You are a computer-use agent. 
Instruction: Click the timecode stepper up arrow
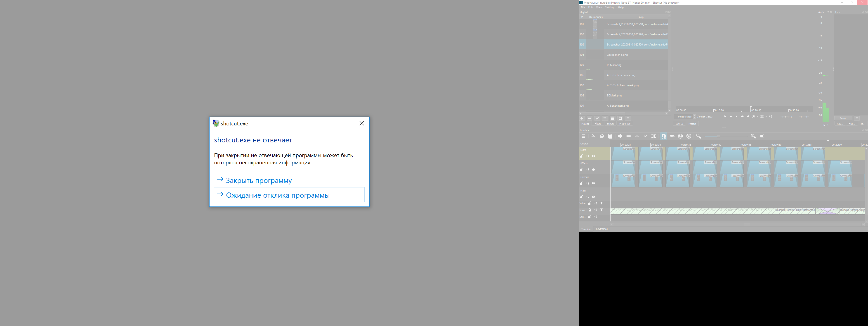695,115
